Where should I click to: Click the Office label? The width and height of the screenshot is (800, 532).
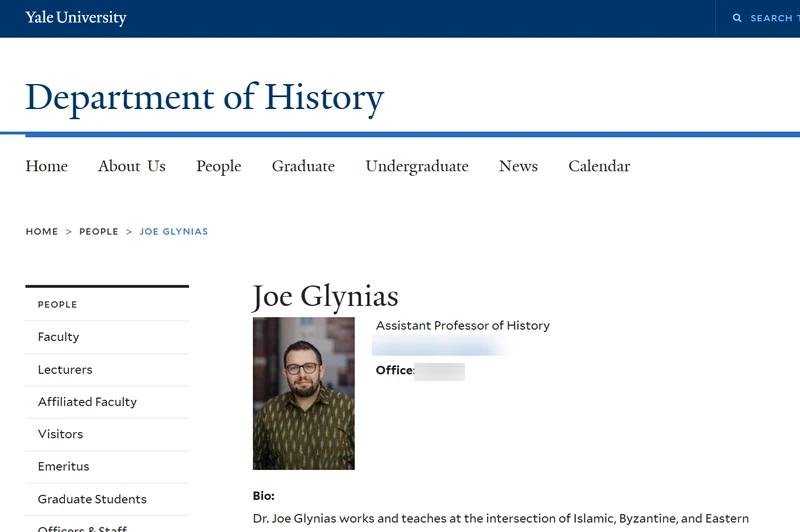[395, 370]
